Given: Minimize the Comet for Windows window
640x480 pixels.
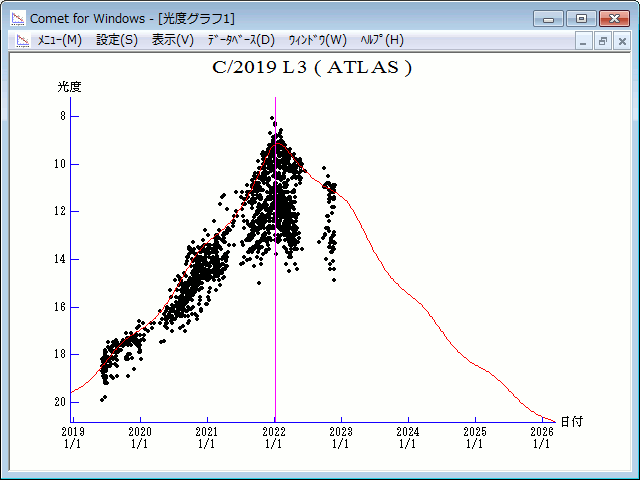Looking at the screenshot, I should [548, 19].
